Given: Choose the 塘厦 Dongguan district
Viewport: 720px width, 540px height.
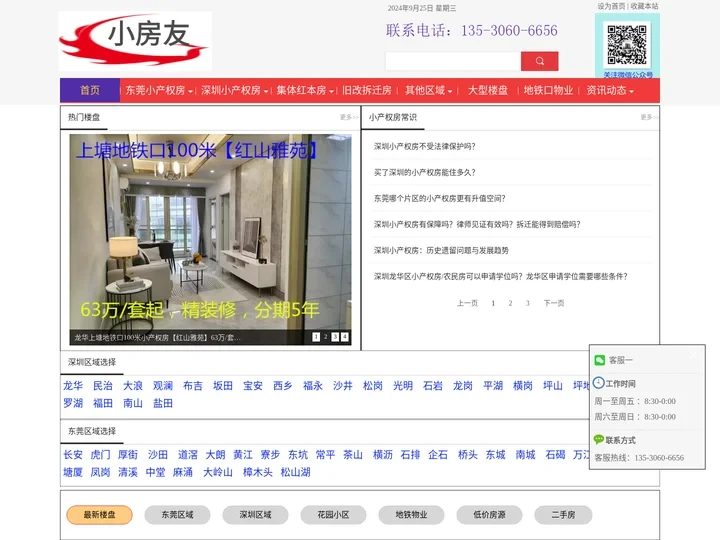Looking at the screenshot, I should (x=73, y=472).
